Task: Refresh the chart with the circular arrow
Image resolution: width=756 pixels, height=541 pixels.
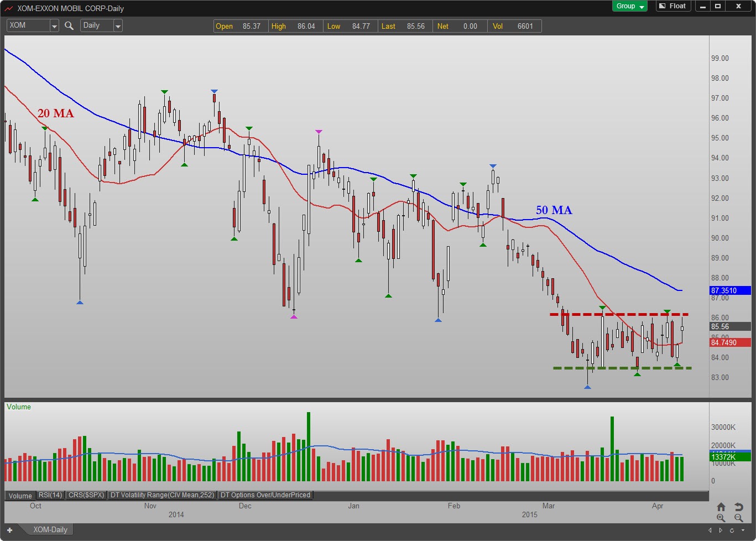Action: tap(731, 530)
